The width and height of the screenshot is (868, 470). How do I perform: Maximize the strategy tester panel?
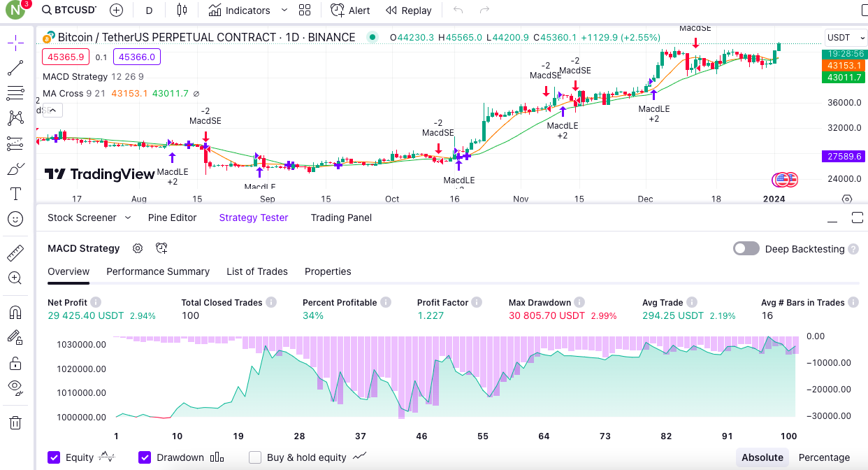pos(858,218)
